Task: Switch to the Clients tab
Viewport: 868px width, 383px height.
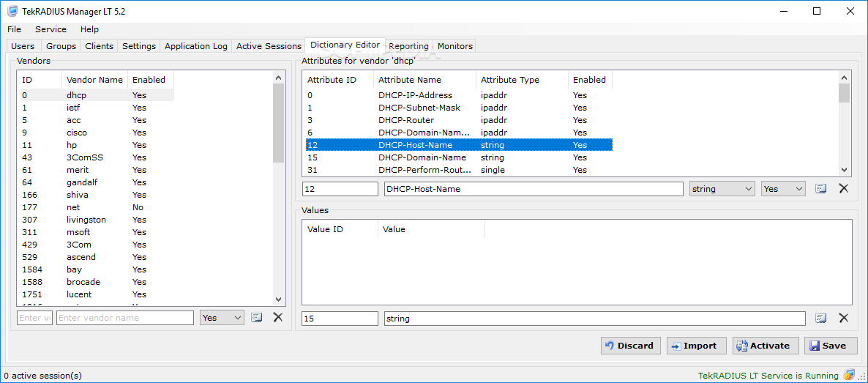Action: [x=99, y=46]
